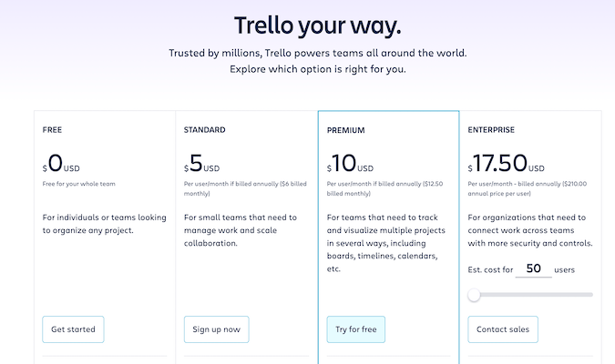Click the STANDARD plan title
Image resolution: width=615 pixels, height=364 pixels.
click(204, 130)
